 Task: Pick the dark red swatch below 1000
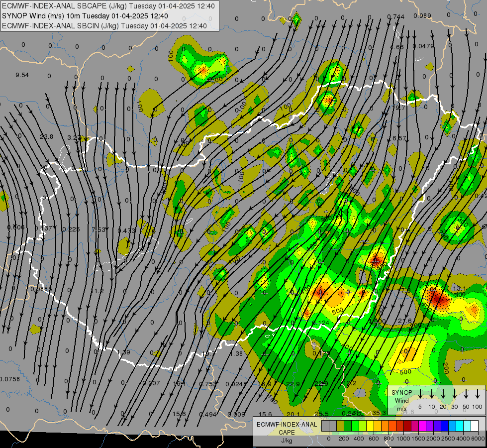[x=407, y=426]
